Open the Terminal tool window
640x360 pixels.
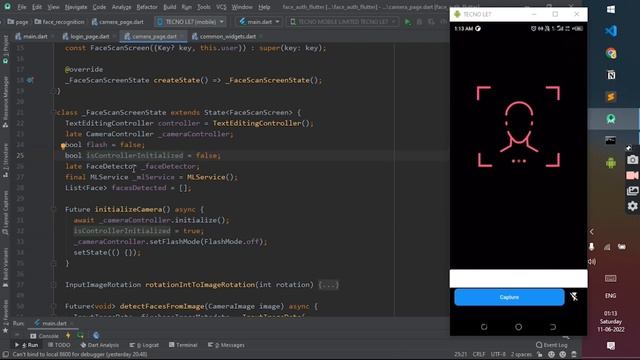183,345
